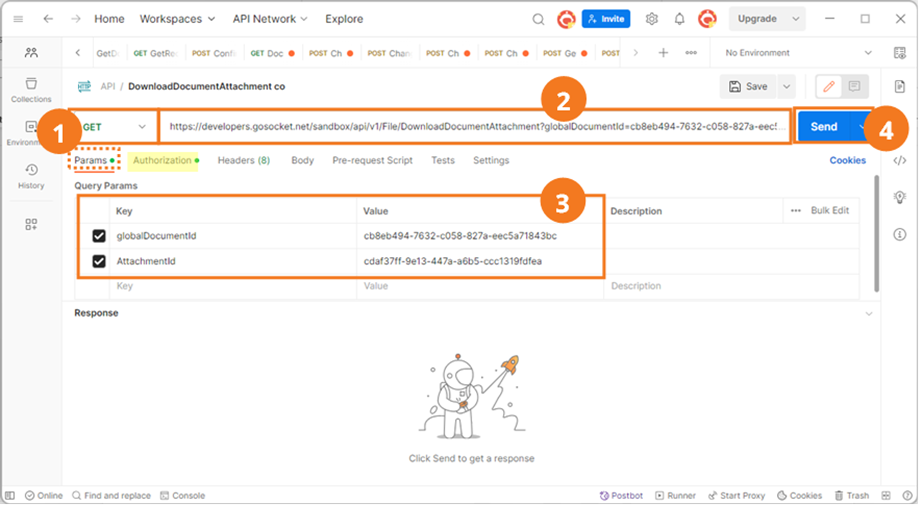This screenshot has height=506, width=922.
Task: Click the search magnifier icon
Action: click(540, 19)
